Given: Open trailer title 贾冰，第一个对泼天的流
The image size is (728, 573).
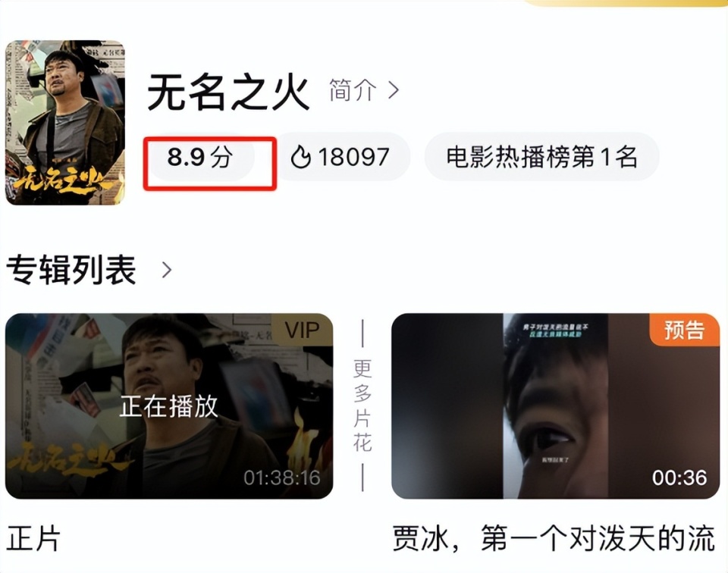Looking at the screenshot, I should (554, 539).
